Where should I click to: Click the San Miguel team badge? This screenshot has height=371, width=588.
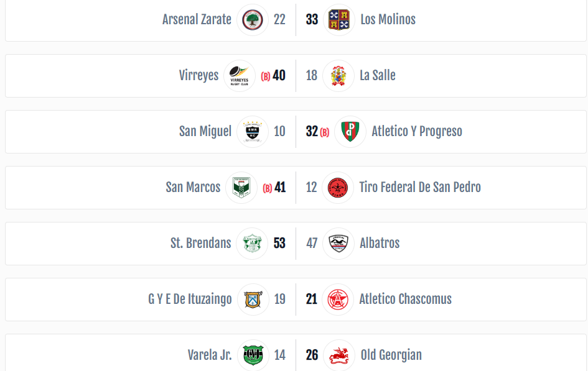click(x=253, y=132)
